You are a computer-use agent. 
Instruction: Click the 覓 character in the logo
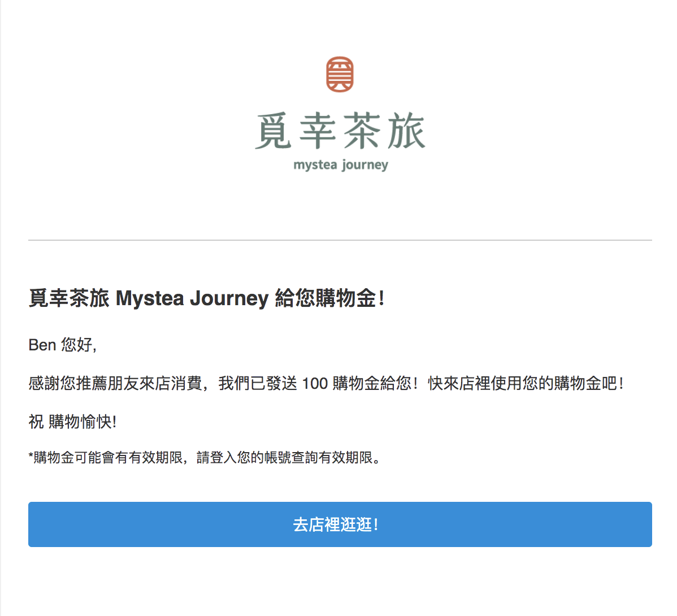tap(274, 131)
